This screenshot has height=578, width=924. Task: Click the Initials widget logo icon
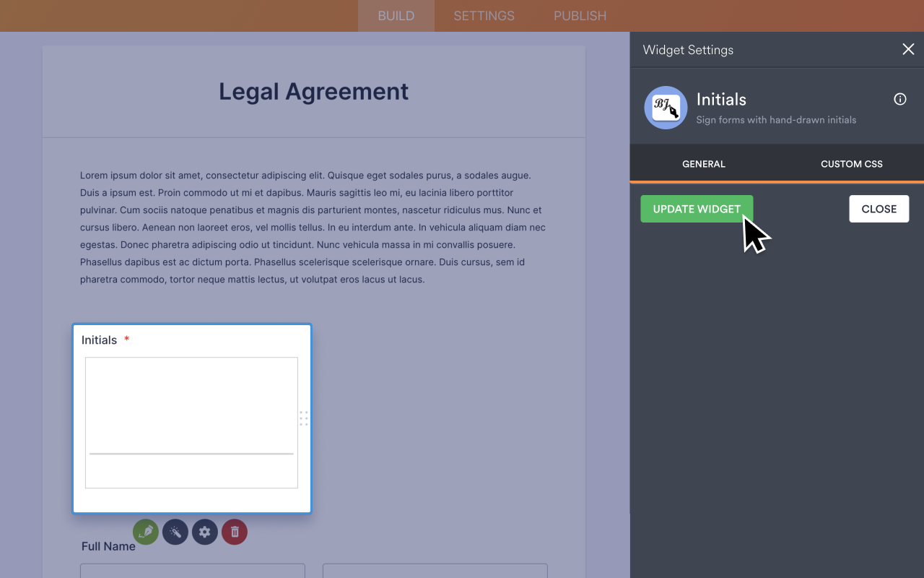point(666,108)
